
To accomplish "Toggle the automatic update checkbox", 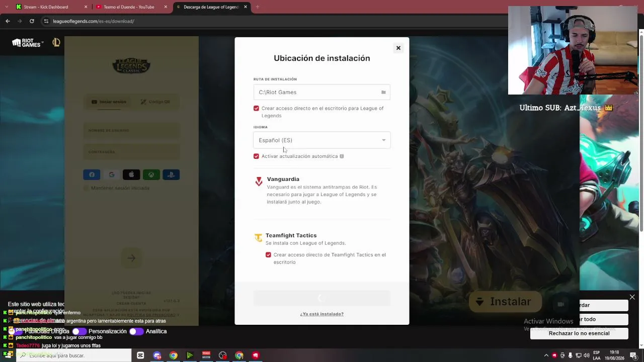I will coord(256,156).
